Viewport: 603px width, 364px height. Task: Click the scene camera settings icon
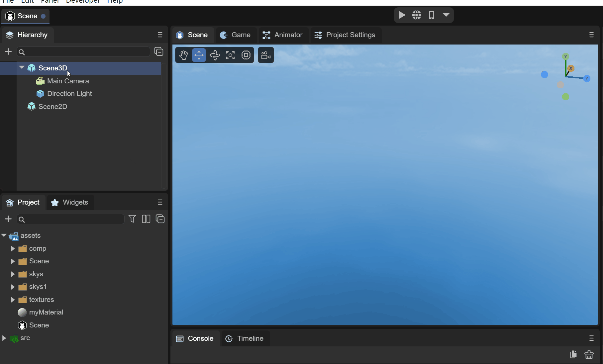click(266, 55)
